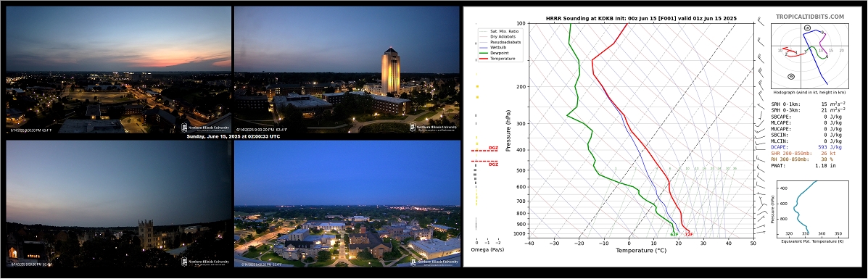
Task: Click the TROPICALTIDBITS.COM watermark link
Action: 810,17
